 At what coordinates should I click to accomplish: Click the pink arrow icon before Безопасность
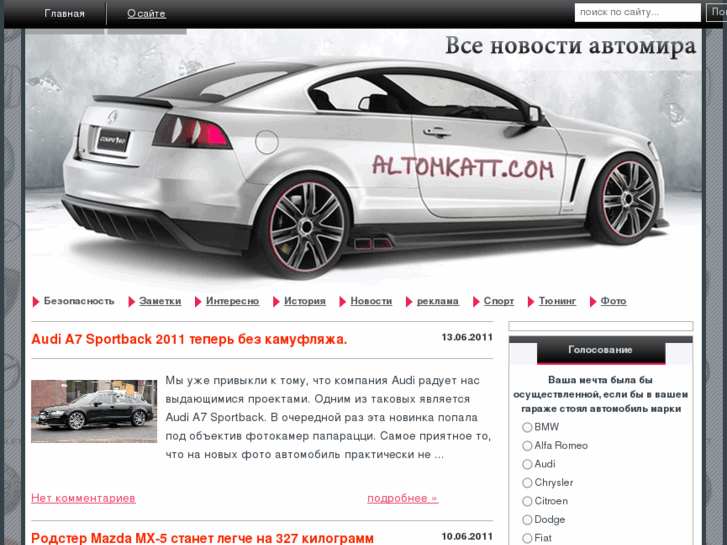(36, 301)
